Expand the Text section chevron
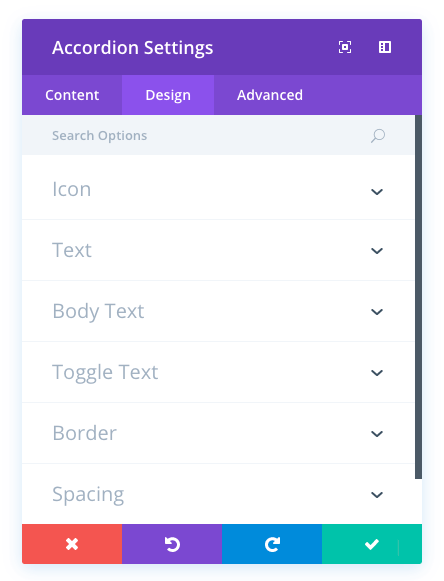The height and width of the screenshot is (581, 444). [x=377, y=251]
